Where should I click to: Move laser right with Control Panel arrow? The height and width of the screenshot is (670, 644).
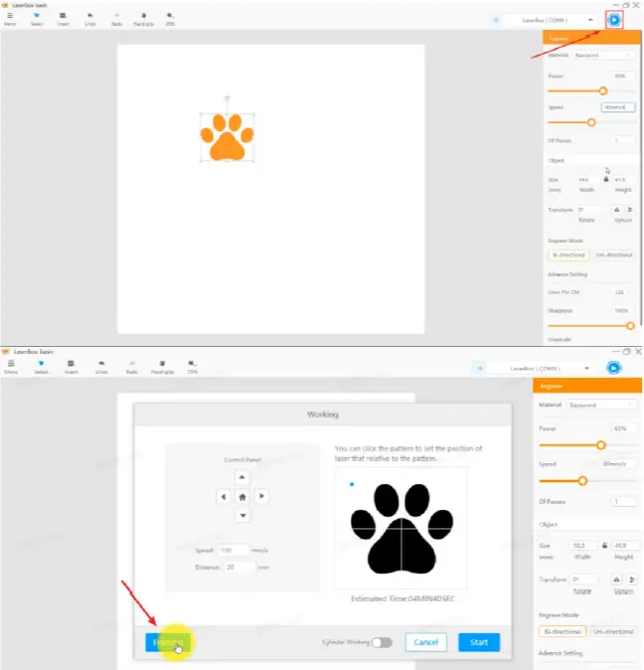(261, 496)
